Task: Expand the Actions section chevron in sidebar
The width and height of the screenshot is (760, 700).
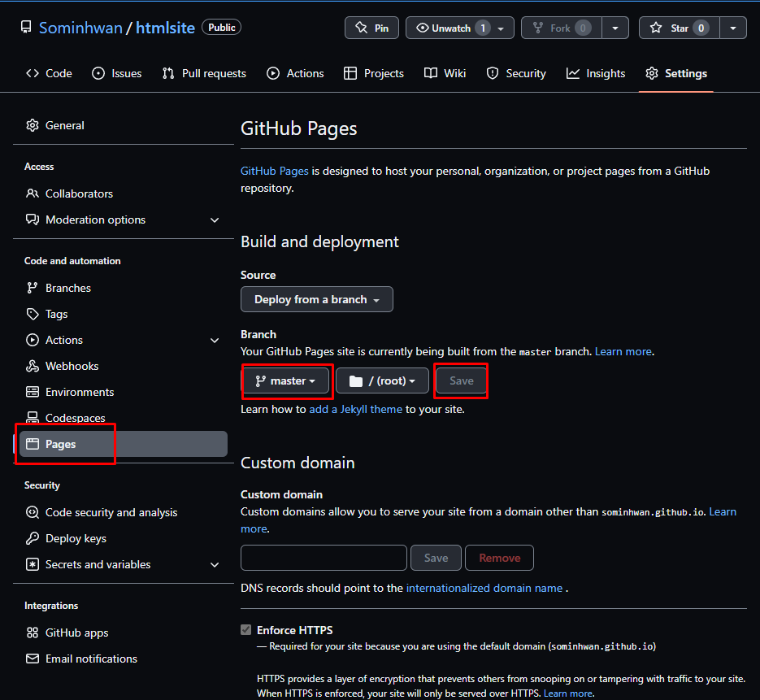Action: (x=215, y=341)
